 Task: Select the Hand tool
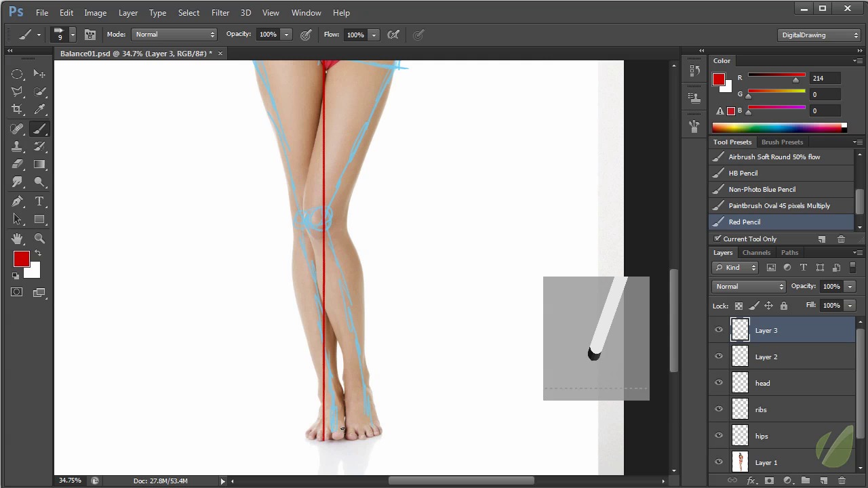coord(17,239)
